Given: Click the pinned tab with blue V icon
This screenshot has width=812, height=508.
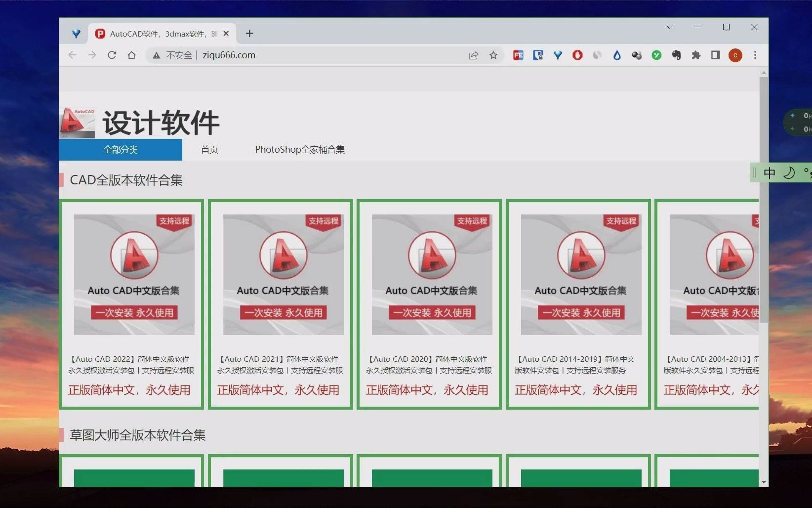Looking at the screenshot, I should point(76,34).
